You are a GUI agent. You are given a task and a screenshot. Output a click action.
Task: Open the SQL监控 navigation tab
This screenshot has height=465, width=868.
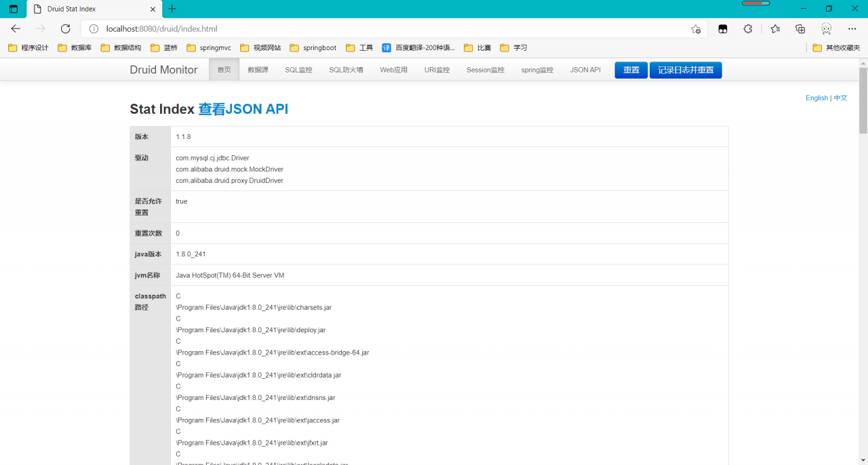pos(298,70)
